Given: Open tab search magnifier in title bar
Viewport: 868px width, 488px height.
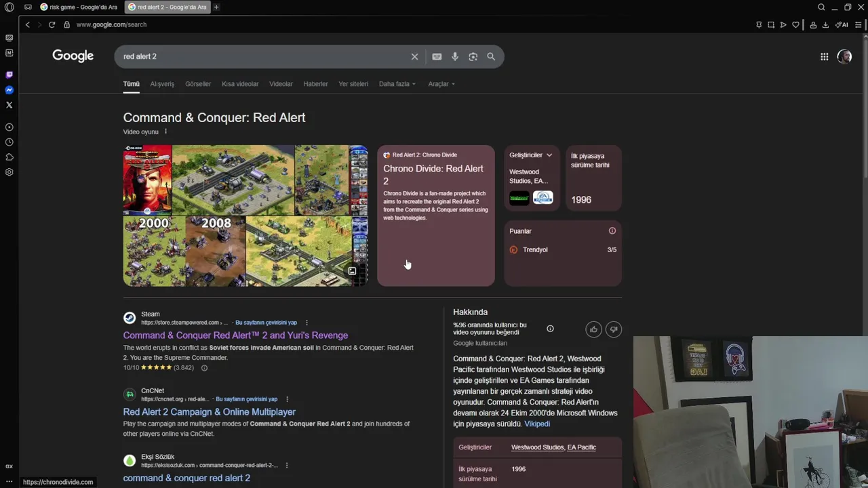Looking at the screenshot, I should (x=821, y=7).
